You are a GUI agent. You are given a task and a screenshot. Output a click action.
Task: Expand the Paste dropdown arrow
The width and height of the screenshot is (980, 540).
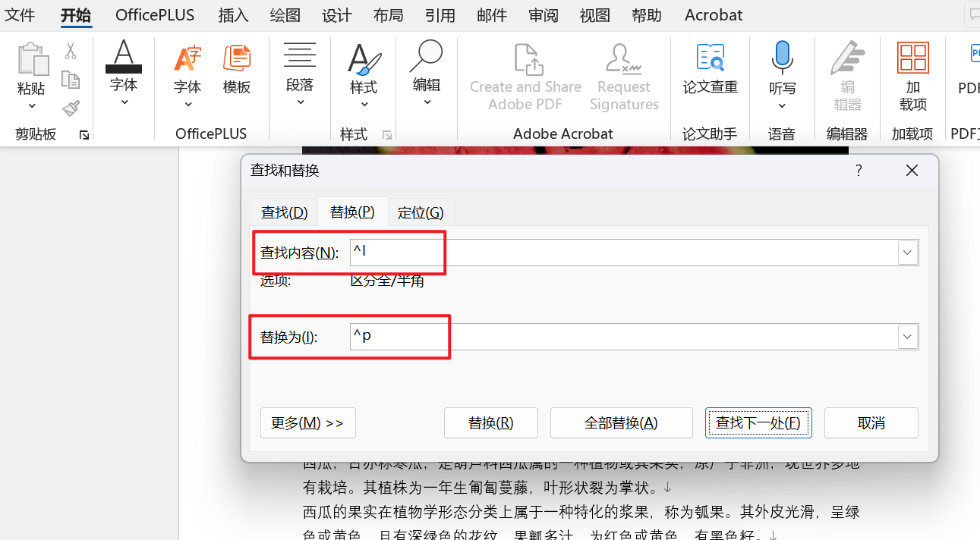pos(31,106)
